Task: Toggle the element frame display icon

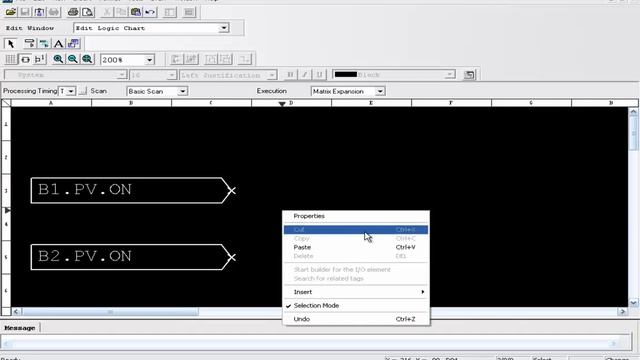Action: [x=25, y=59]
